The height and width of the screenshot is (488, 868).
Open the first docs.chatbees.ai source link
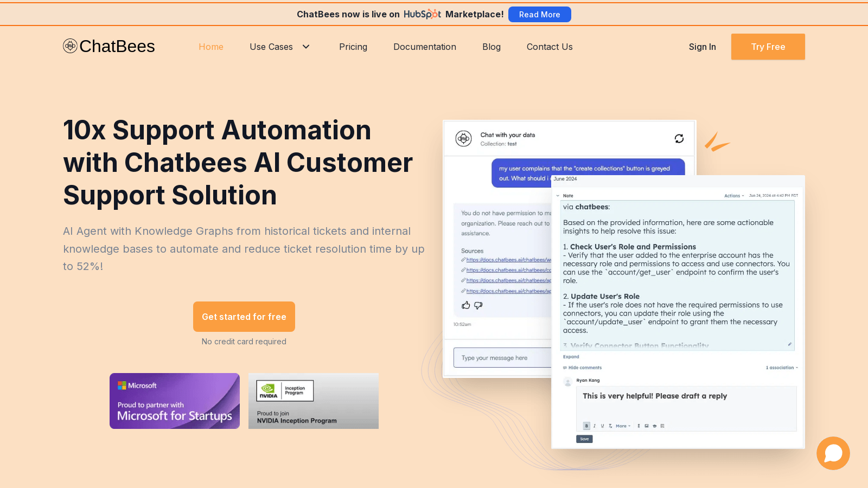(508, 260)
